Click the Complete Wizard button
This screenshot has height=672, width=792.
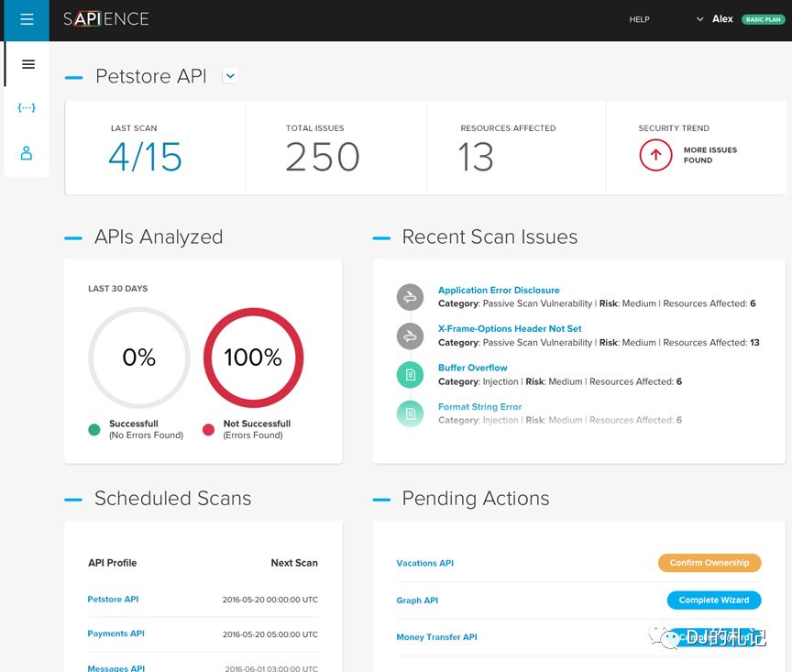pos(714,600)
